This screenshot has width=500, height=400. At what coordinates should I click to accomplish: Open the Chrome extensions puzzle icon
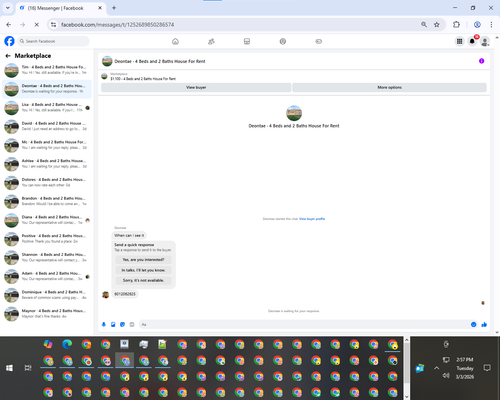click(x=456, y=24)
